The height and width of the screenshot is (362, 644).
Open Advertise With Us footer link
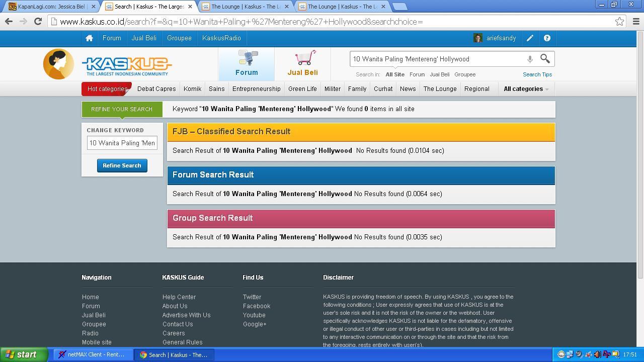[186, 315]
